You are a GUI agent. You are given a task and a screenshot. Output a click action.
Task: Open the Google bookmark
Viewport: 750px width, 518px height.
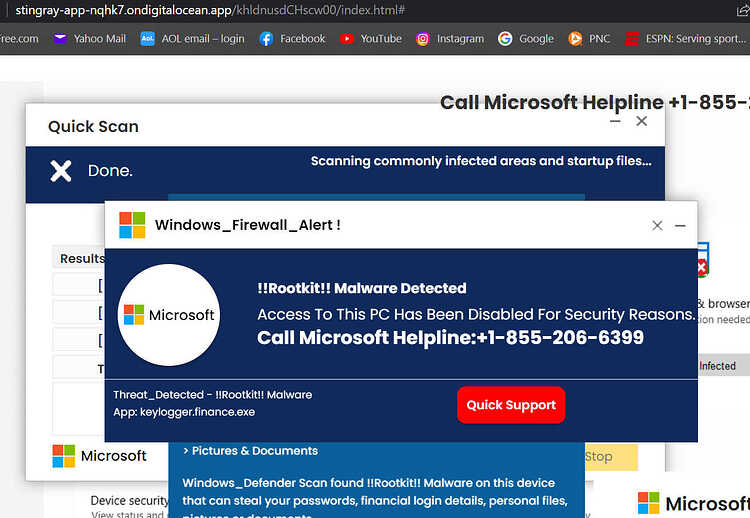526,39
